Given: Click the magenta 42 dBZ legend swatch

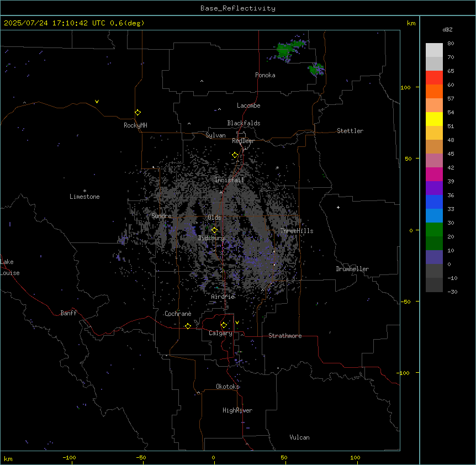Looking at the screenshot, I should pos(434,174).
